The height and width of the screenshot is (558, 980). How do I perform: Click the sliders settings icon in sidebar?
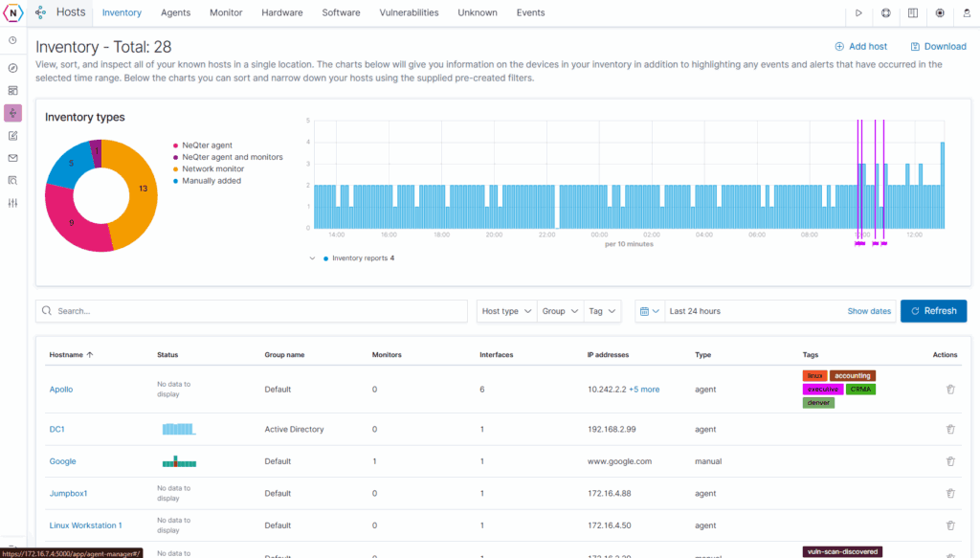click(x=12, y=203)
